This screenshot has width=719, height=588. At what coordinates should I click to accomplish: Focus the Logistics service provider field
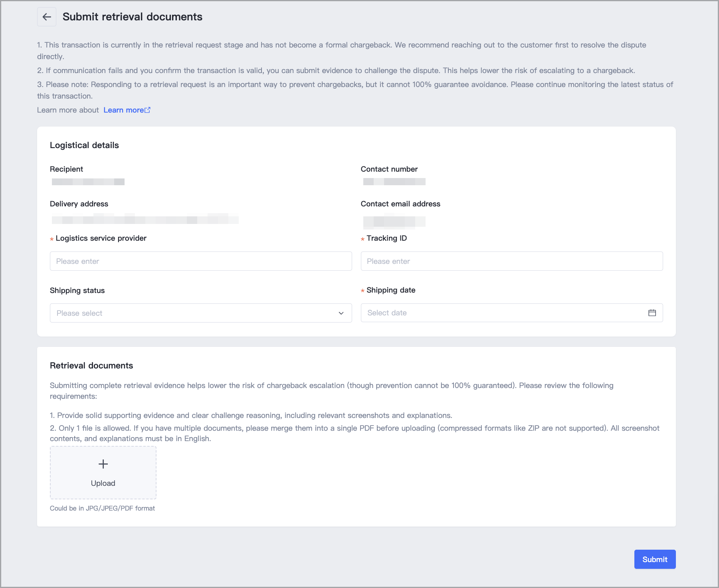(201, 261)
